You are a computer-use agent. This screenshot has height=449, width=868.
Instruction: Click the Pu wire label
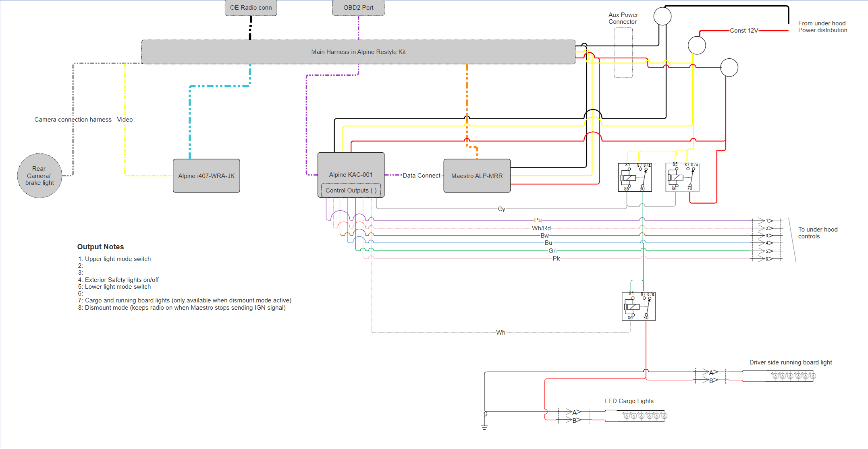(x=538, y=220)
